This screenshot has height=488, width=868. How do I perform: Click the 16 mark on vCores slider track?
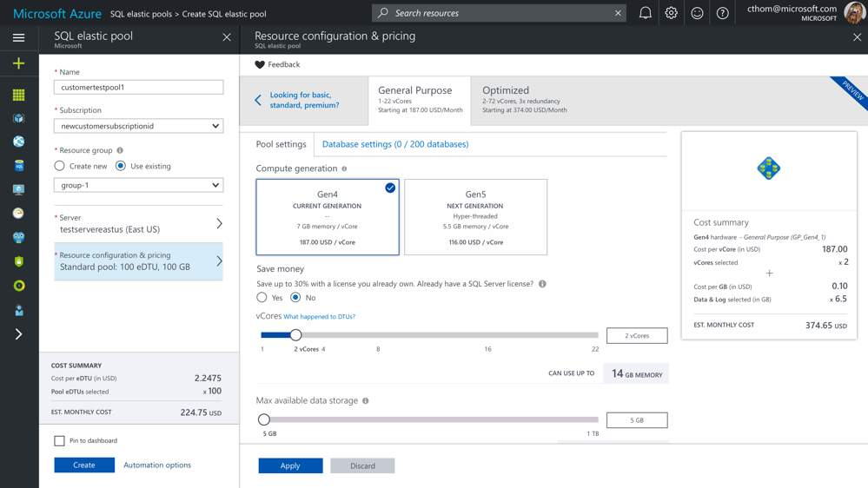[x=487, y=334]
